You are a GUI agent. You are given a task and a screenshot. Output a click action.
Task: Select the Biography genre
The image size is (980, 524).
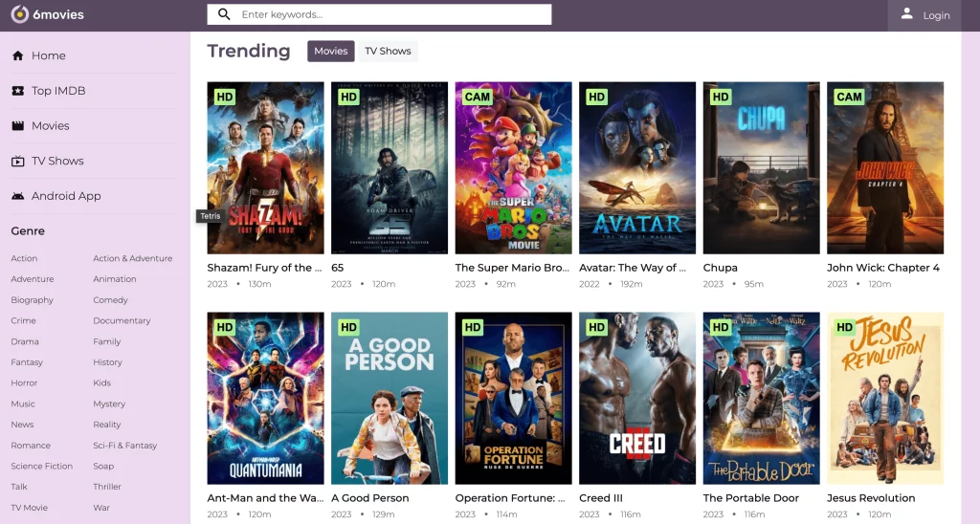coord(32,300)
